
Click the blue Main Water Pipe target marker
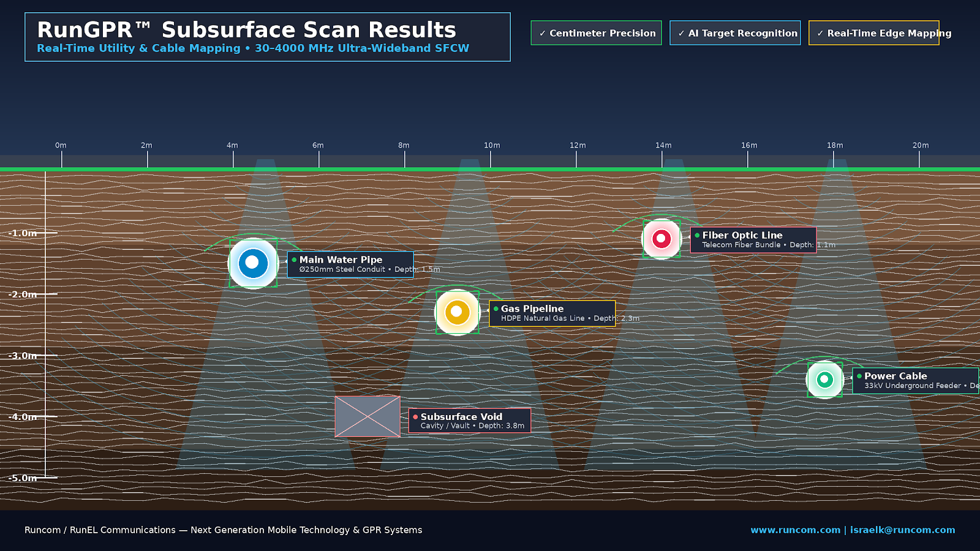point(253,263)
